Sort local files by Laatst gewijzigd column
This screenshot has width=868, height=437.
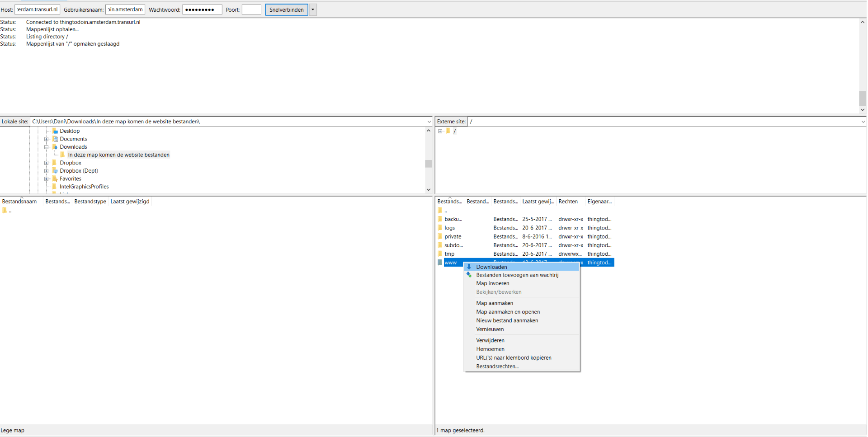point(130,202)
